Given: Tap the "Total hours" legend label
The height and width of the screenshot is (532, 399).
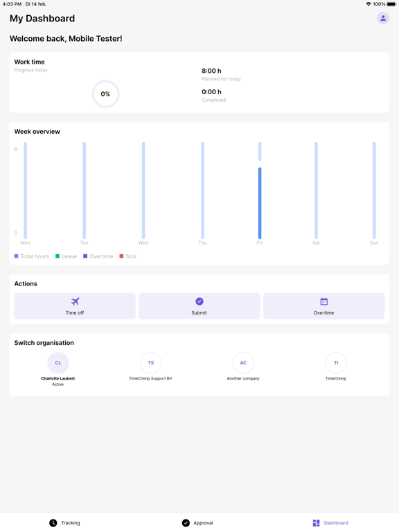Looking at the screenshot, I should click(35, 256).
